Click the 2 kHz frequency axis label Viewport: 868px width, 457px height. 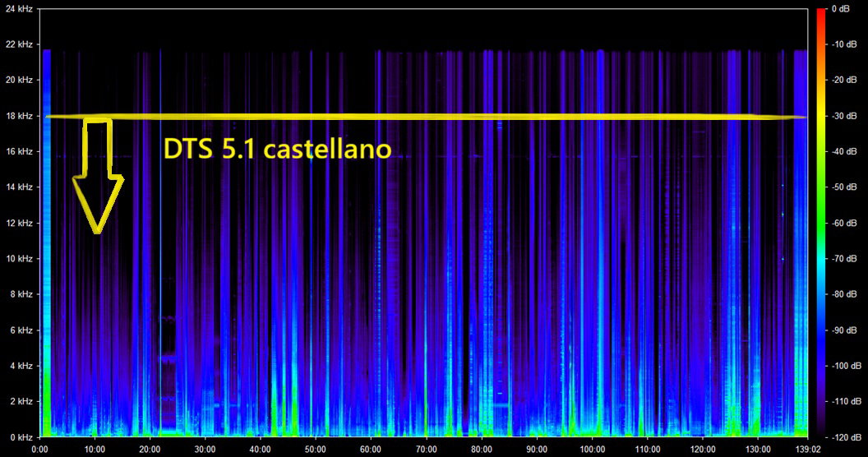coord(21,402)
